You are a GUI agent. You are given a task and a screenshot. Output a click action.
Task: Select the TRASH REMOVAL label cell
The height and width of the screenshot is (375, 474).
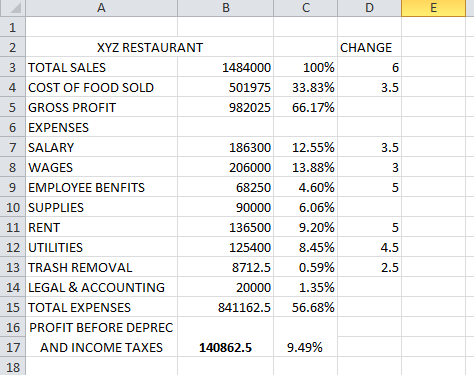pyautogui.click(x=102, y=267)
